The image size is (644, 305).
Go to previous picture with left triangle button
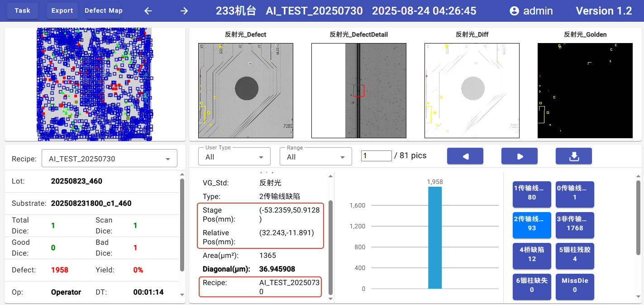465,156
